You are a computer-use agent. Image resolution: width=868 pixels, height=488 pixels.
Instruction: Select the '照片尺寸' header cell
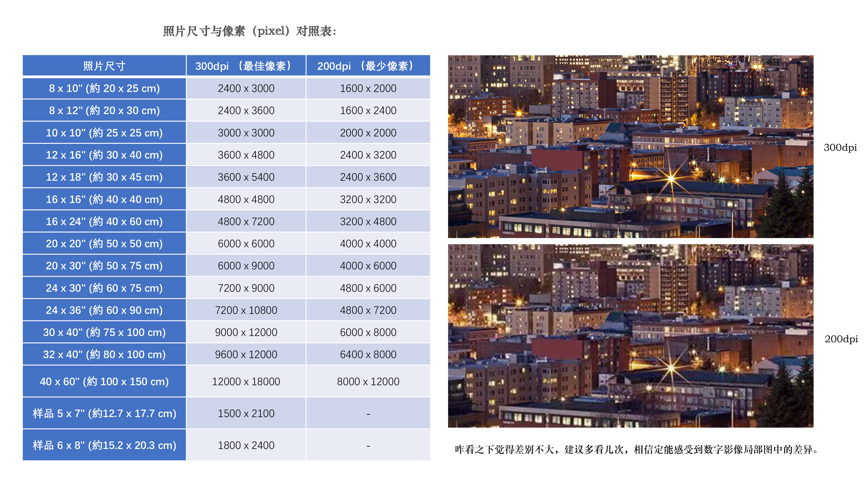[x=104, y=66]
